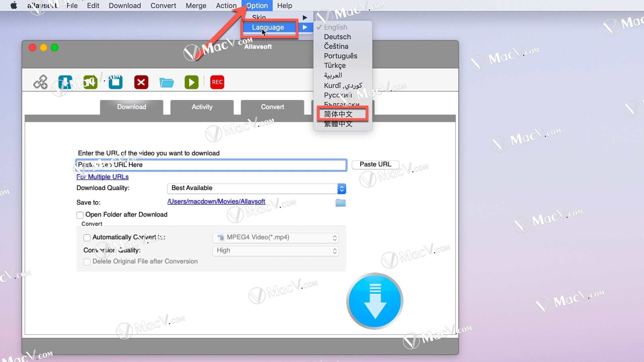Toggle Delete Original File after Conversion
Image resolution: width=644 pixels, height=362 pixels.
[87, 261]
